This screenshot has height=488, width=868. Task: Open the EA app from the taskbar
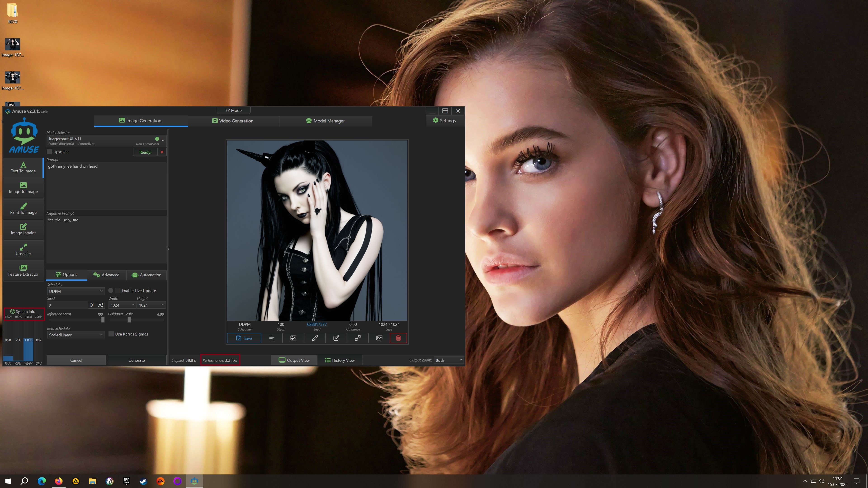point(161,481)
